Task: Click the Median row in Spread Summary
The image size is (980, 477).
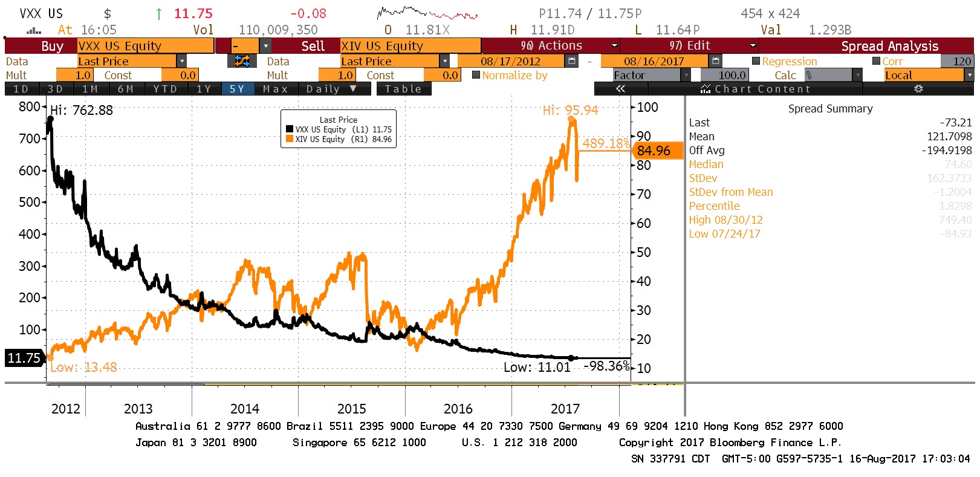Action: tap(830, 164)
